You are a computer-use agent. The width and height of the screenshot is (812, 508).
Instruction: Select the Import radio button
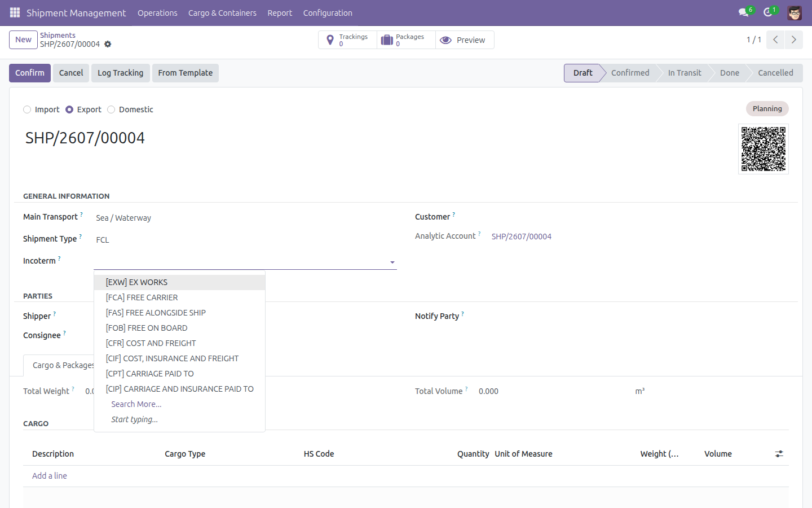(x=27, y=110)
